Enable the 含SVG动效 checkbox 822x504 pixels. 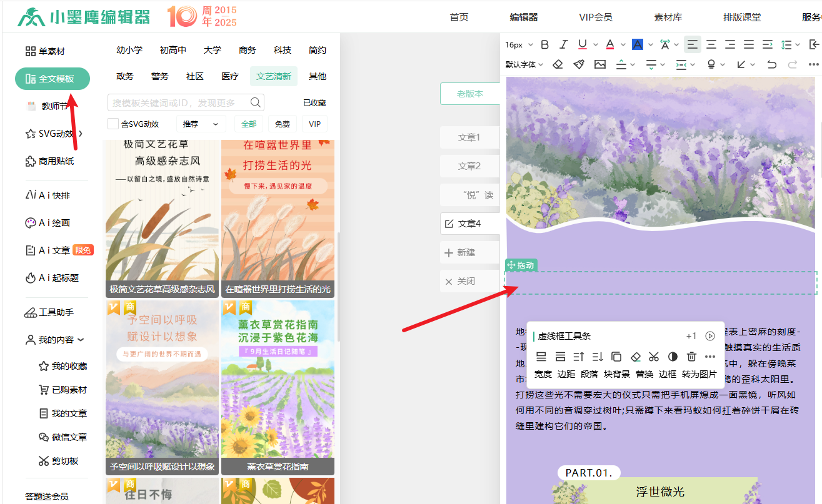tap(113, 124)
